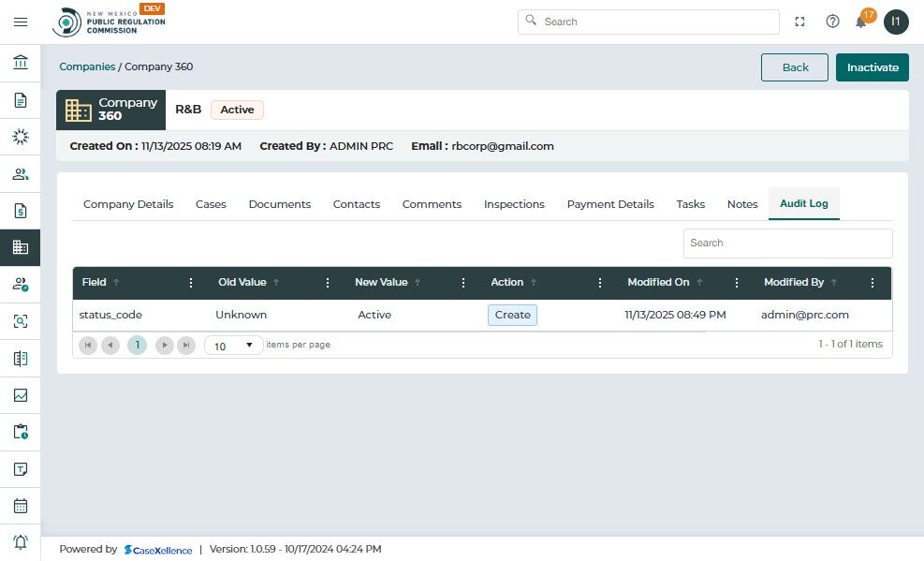
Task: Click the CaseXellence footer link
Action: point(158,550)
